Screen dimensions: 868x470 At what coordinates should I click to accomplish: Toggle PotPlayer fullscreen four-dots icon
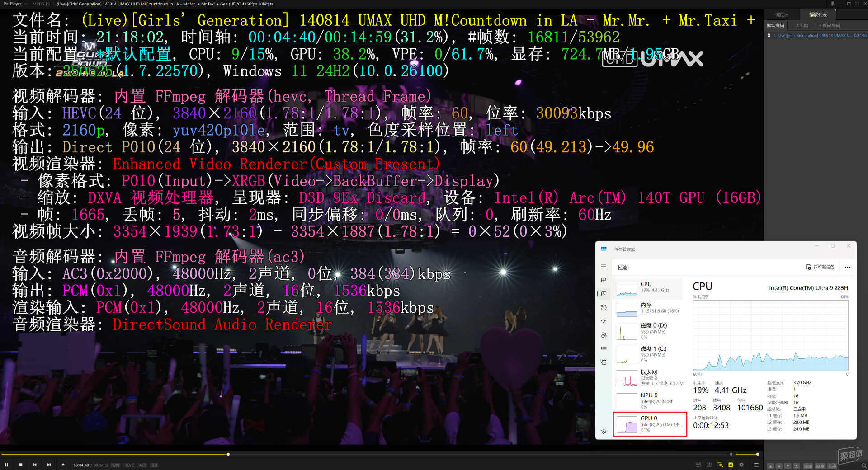(857, 4)
